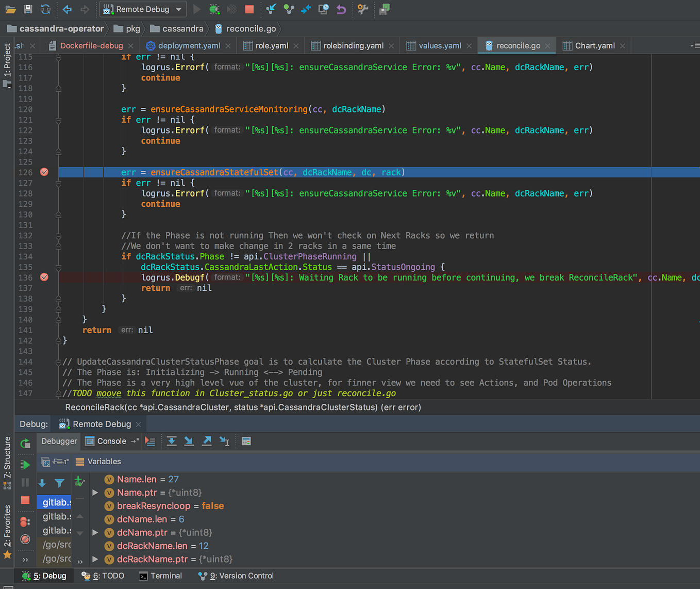
Task: Click the Step Into debugger icon
Action: point(189,441)
